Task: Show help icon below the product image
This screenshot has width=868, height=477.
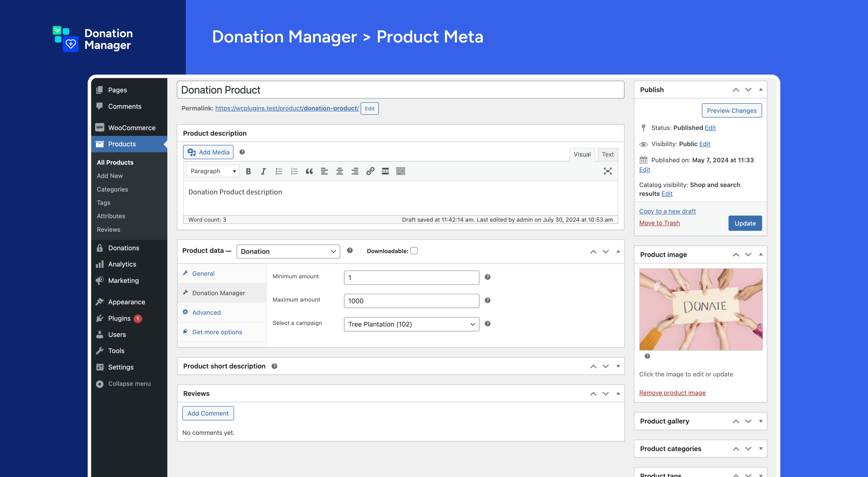Action: coord(647,356)
